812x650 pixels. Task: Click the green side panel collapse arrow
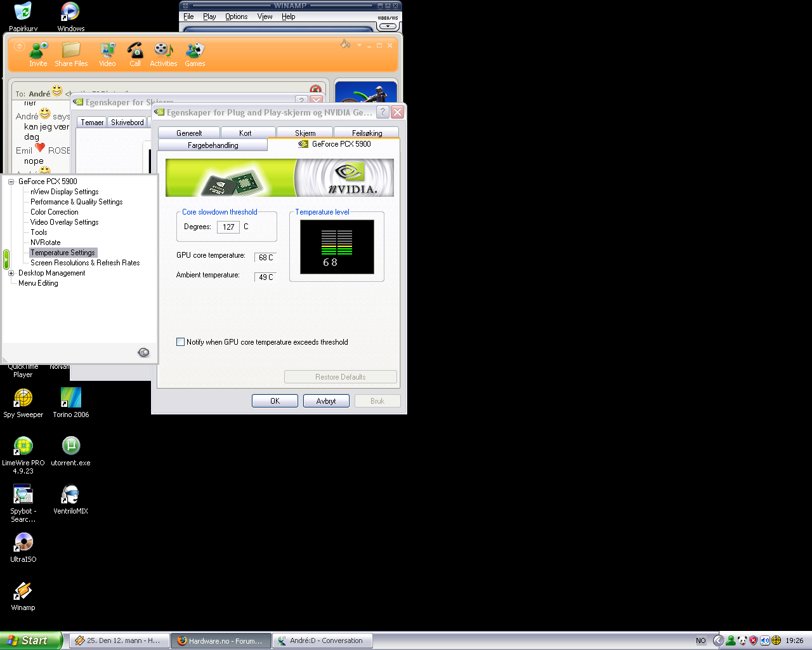click(x=6, y=259)
